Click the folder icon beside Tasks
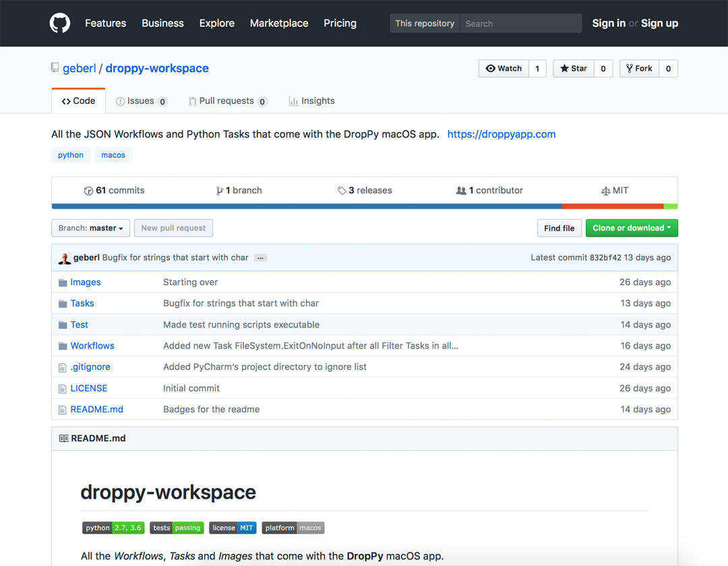The width and height of the screenshot is (728, 566). pos(63,303)
